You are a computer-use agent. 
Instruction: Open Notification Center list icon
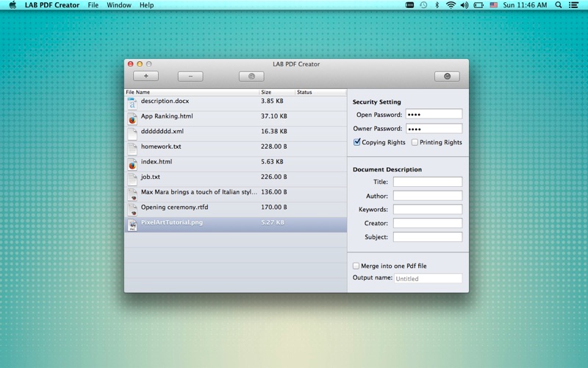pyautogui.click(x=573, y=5)
